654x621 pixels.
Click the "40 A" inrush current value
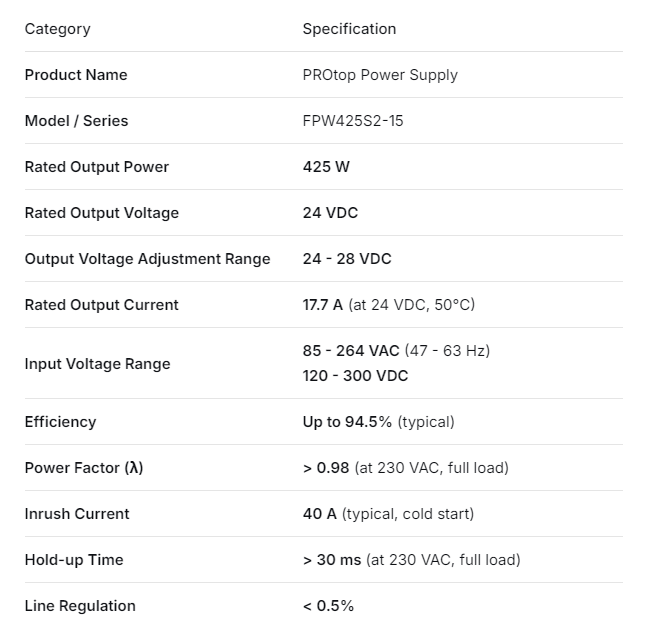coord(319,514)
